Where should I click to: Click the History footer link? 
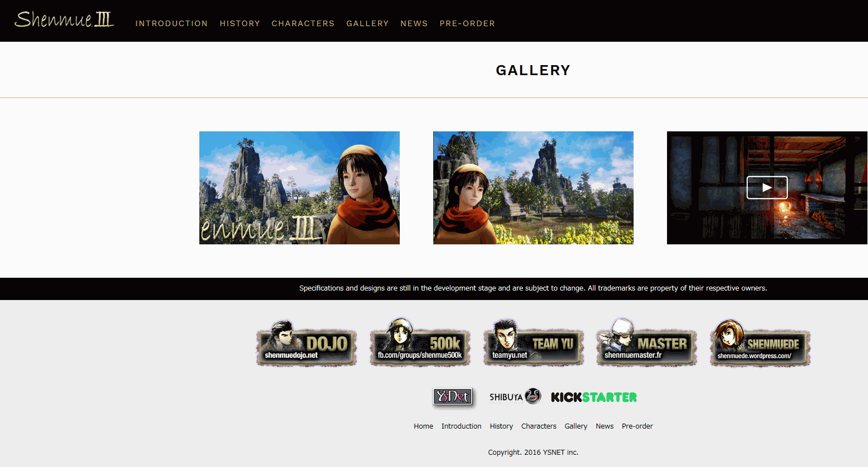click(502, 426)
